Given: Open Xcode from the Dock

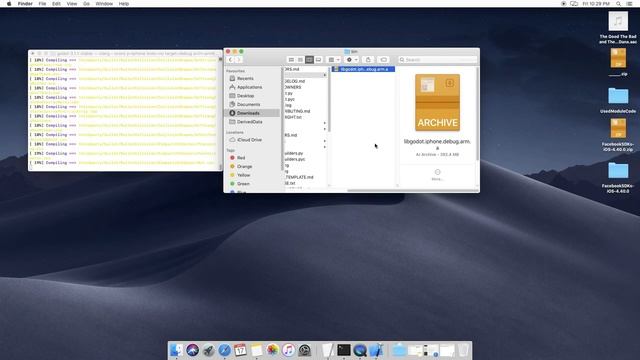Looking at the screenshot, I should coord(376,350).
